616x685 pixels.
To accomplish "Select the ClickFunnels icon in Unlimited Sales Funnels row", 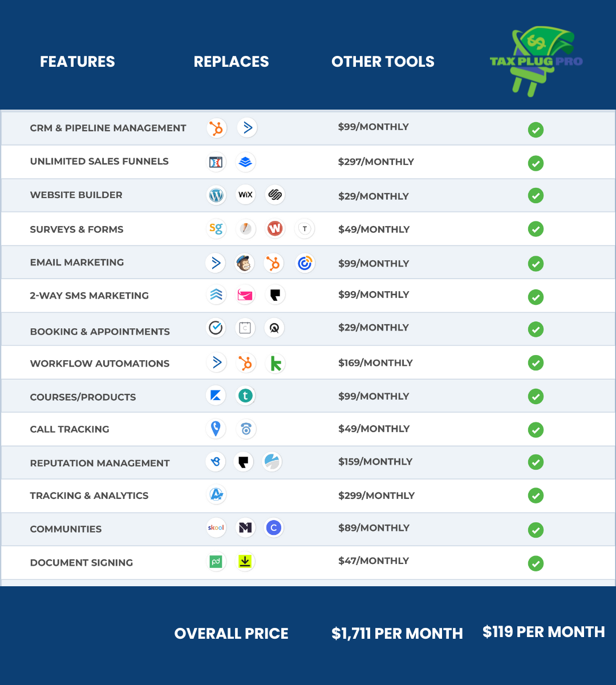I will (216, 162).
